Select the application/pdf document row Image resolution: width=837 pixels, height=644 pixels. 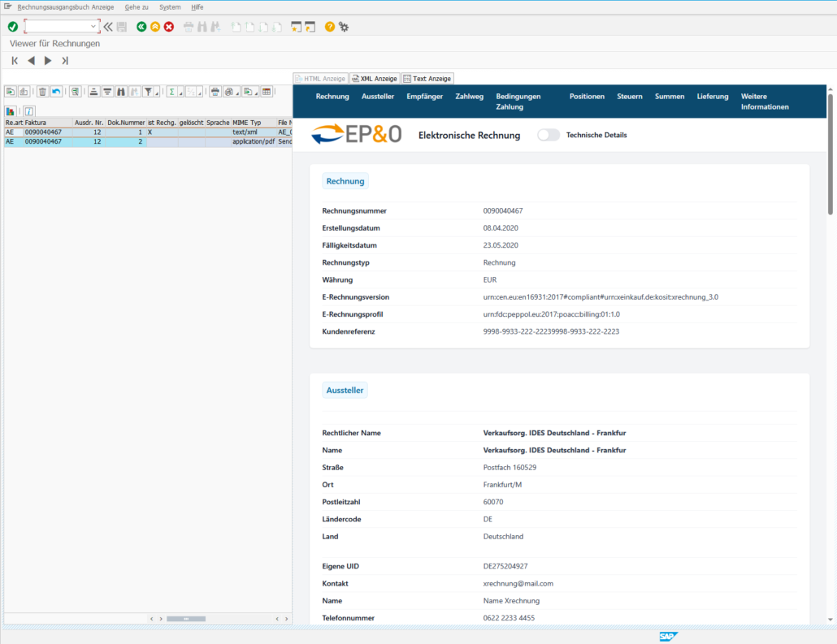tap(148, 142)
